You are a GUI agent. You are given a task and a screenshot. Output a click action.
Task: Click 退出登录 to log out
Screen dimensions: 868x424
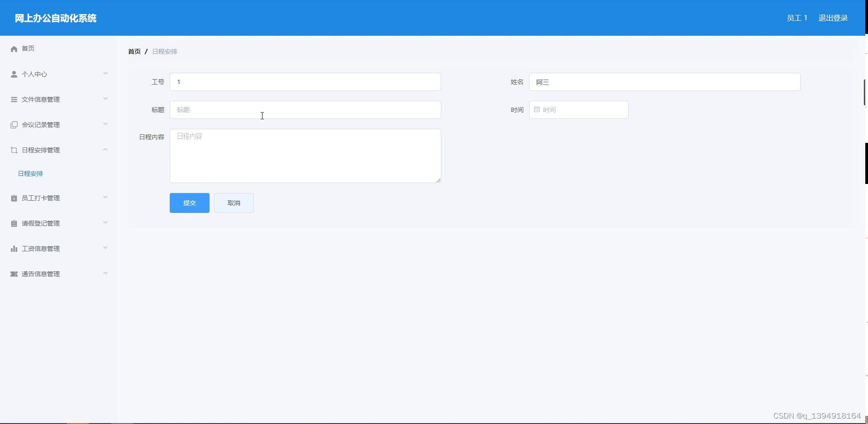point(833,18)
